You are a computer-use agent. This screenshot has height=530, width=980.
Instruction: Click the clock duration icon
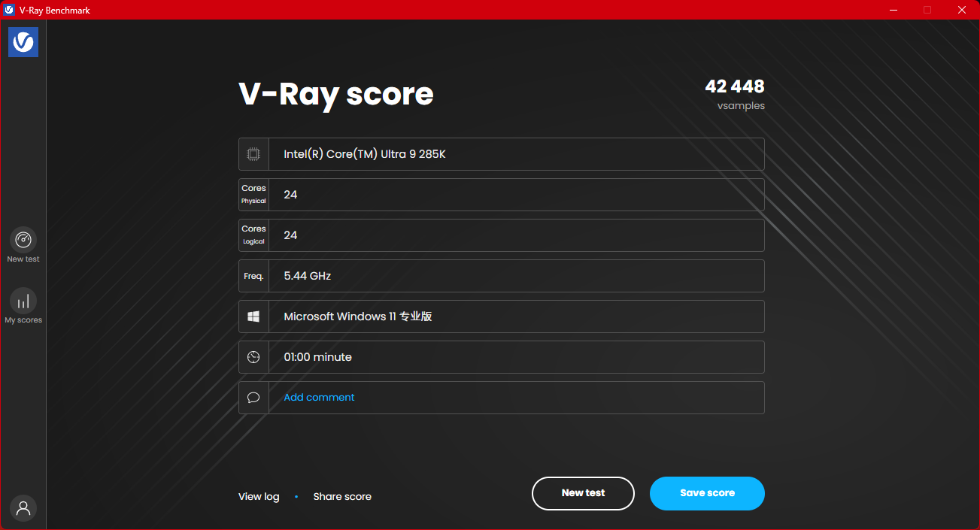253,357
